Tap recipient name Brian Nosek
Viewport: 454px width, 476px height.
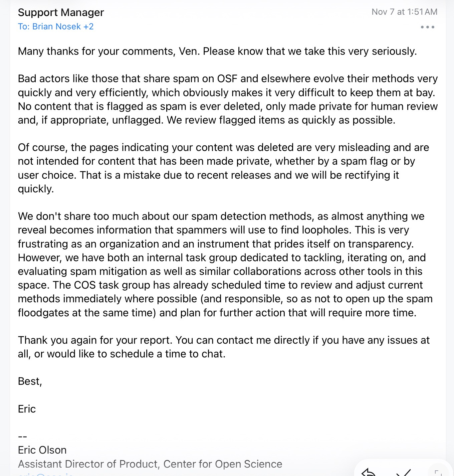(x=56, y=27)
